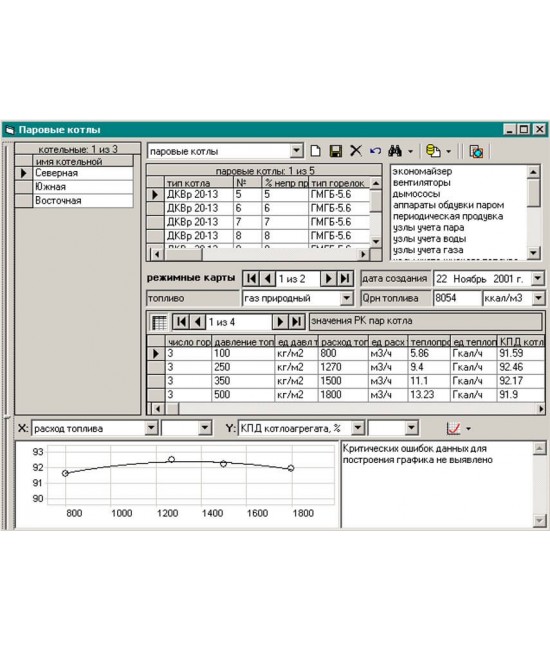Screen dimensions: 550x651
Task: Toggle table view icon beside navigator
Action: [159, 322]
